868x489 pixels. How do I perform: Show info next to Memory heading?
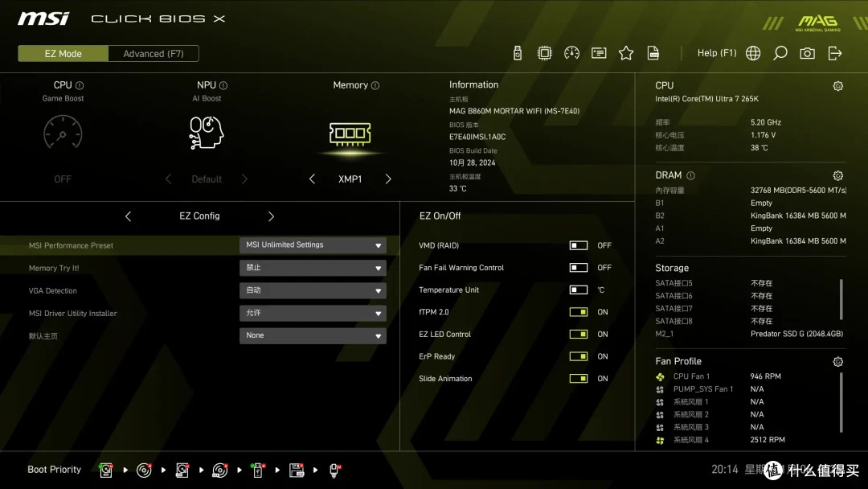click(375, 85)
